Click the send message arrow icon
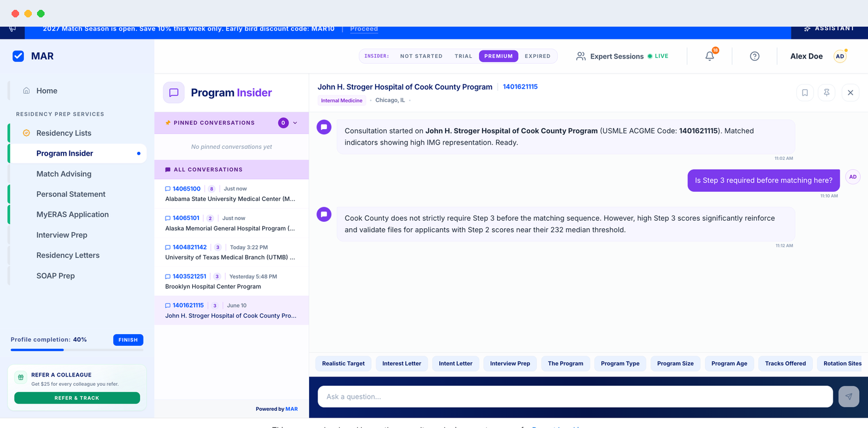 point(849,397)
